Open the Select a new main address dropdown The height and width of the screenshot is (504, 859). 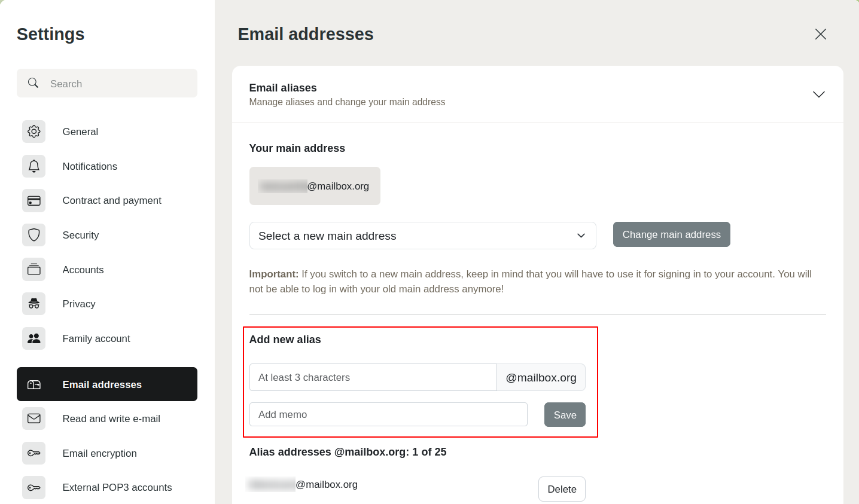tap(422, 236)
